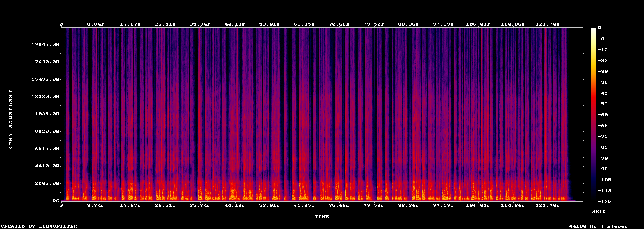Click the 79.52s label on bottom time axis

click(374, 205)
